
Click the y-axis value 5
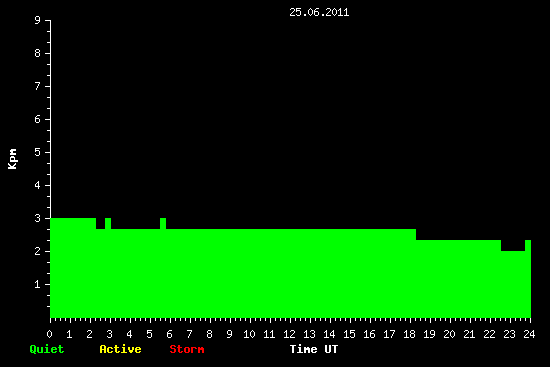pos(38,152)
